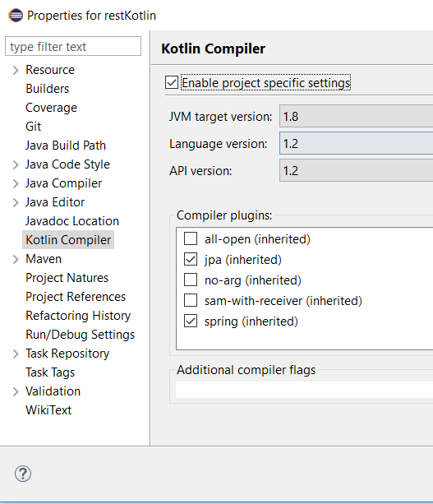
Task: Select the 'spring (inherited)' row text
Action: click(251, 321)
